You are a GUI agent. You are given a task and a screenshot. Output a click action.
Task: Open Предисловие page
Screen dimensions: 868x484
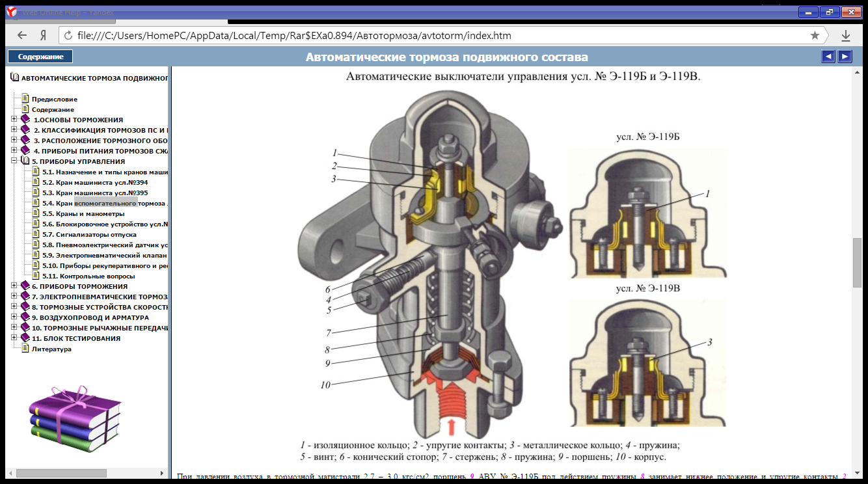pos(55,100)
